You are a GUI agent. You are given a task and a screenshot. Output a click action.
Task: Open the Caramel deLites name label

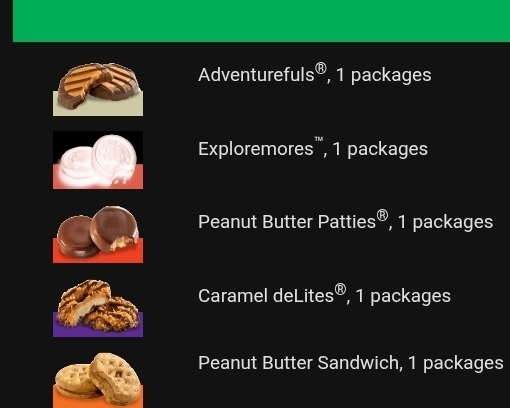click(x=266, y=296)
